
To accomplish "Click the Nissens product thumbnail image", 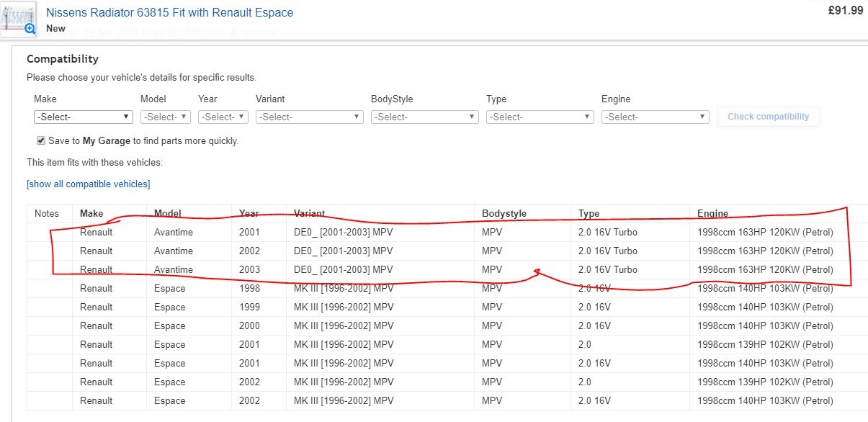I will [x=16, y=17].
